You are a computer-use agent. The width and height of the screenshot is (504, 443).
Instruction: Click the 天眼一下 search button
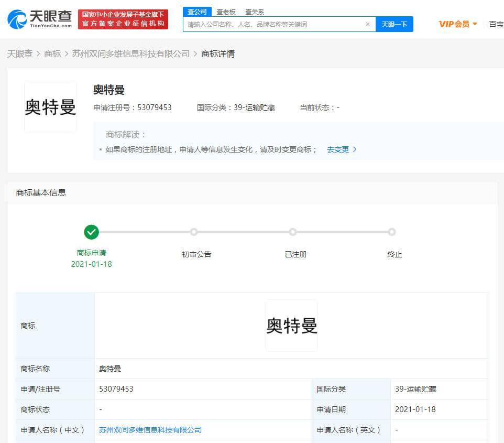point(395,24)
